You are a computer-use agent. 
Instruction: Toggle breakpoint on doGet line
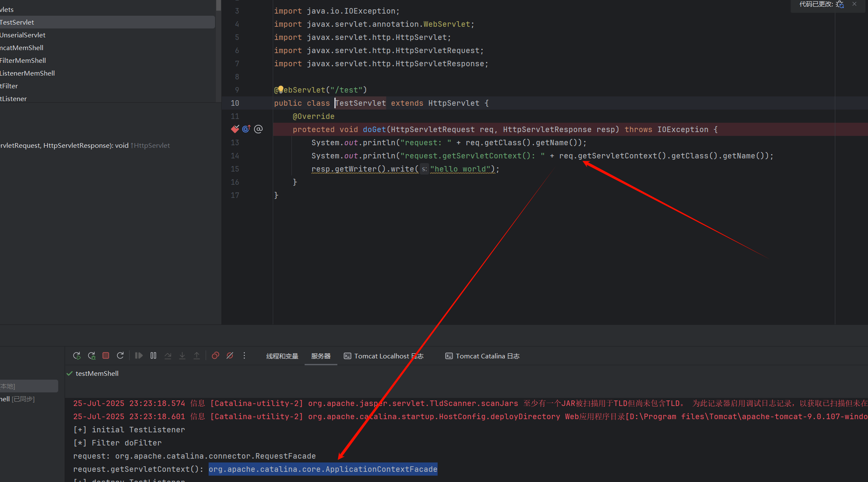tap(235, 129)
